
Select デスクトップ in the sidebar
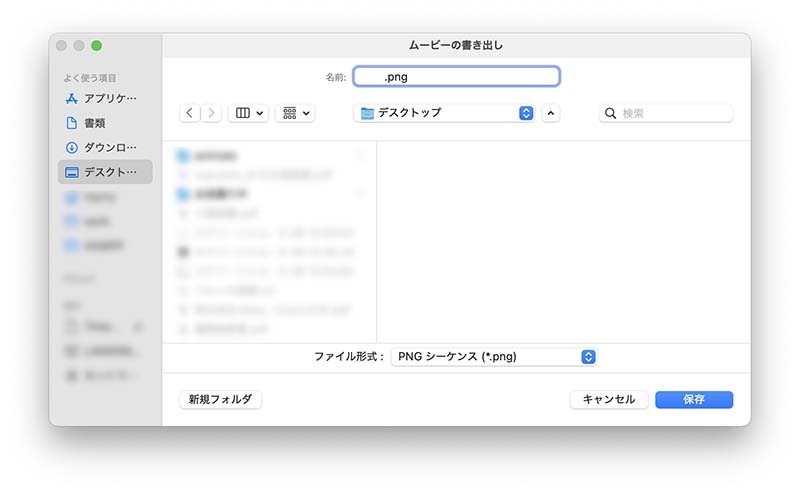105,172
